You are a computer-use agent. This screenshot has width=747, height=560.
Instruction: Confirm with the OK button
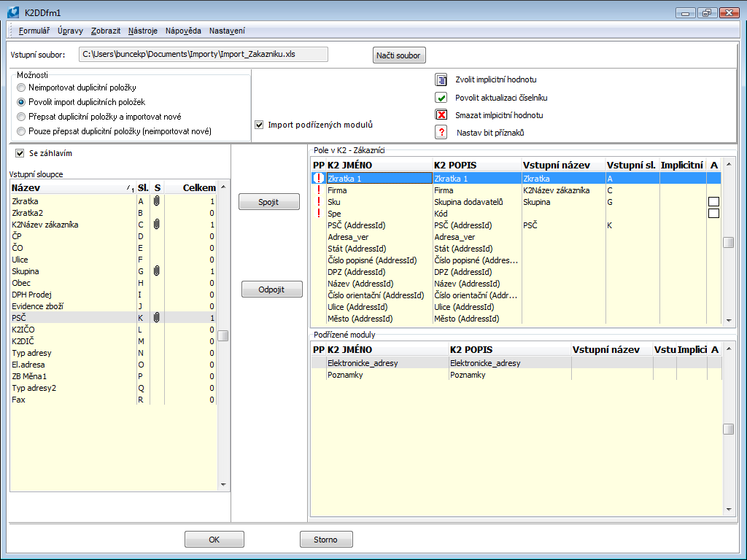coord(214,540)
